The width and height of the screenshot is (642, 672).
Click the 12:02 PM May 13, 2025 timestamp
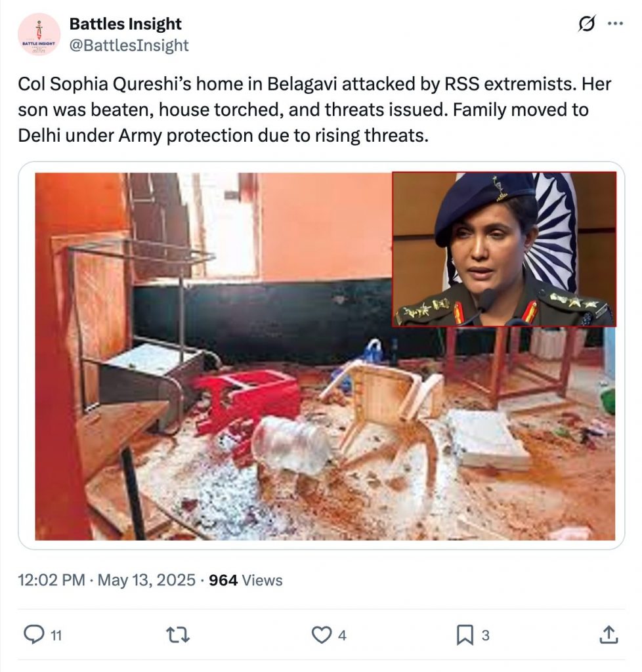click(x=106, y=580)
